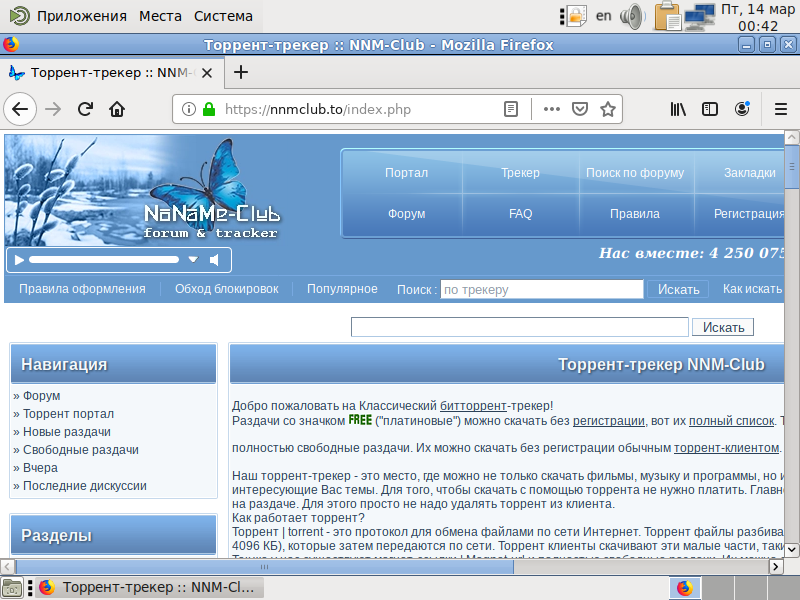Mute the site audio player
The image size is (800, 600).
215,260
